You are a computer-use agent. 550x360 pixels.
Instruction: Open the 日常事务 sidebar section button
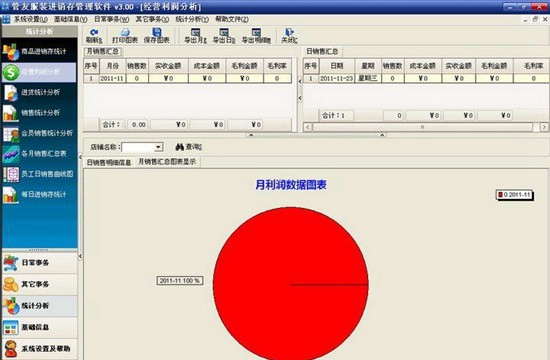(40, 262)
